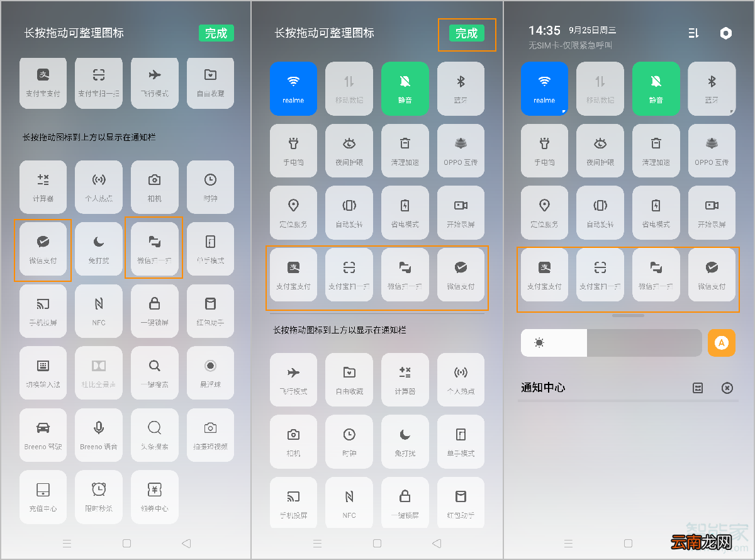Tap back navigation triangle in left screen
755x560 pixels.
pos(186,543)
